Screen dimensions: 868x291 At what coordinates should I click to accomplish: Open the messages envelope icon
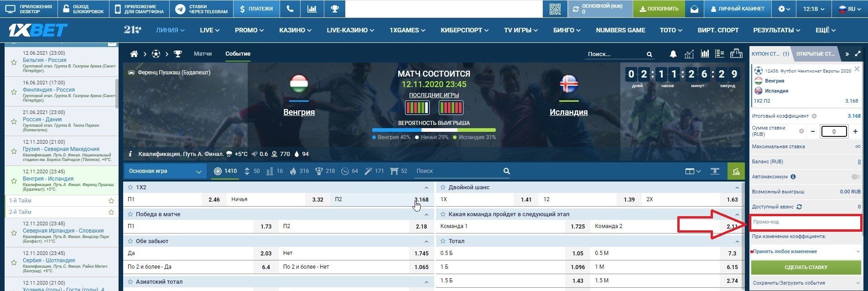coord(694,9)
